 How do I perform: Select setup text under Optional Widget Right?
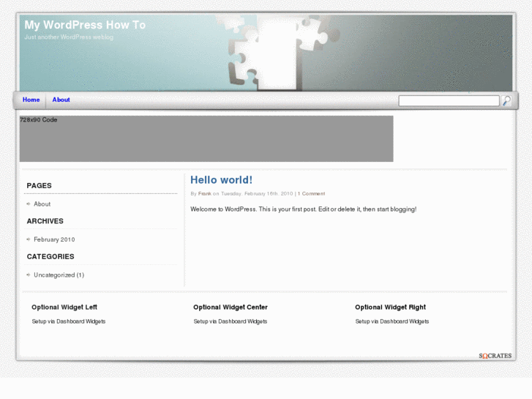click(x=392, y=321)
